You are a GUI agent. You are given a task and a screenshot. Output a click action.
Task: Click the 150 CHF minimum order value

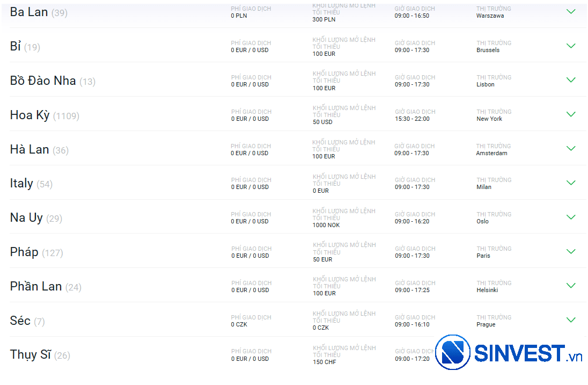tap(325, 362)
